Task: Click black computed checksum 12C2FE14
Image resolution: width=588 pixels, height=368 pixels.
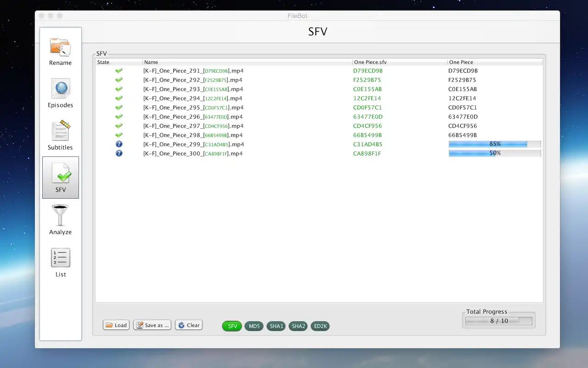Action: [x=462, y=98]
